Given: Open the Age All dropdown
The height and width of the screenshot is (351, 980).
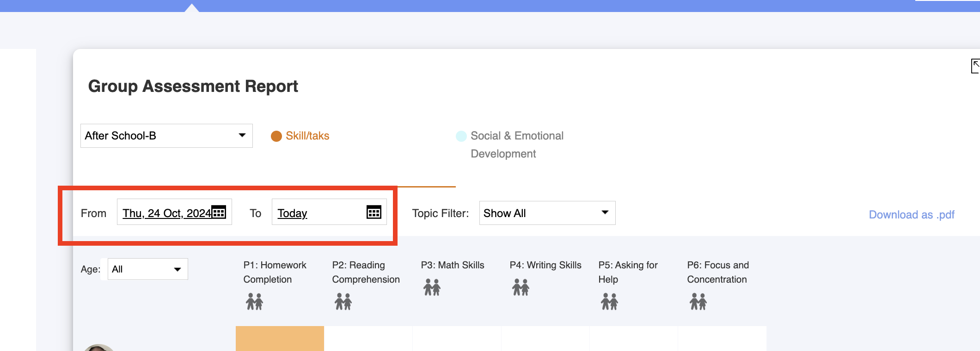Looking at the screenshot, I should pyautogui.click(x=148, y=269).
